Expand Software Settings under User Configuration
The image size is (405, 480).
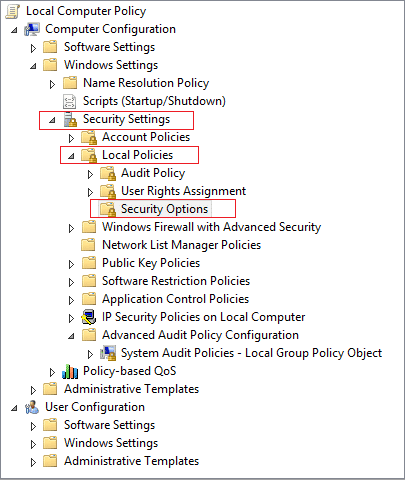[x=33, y=426]
